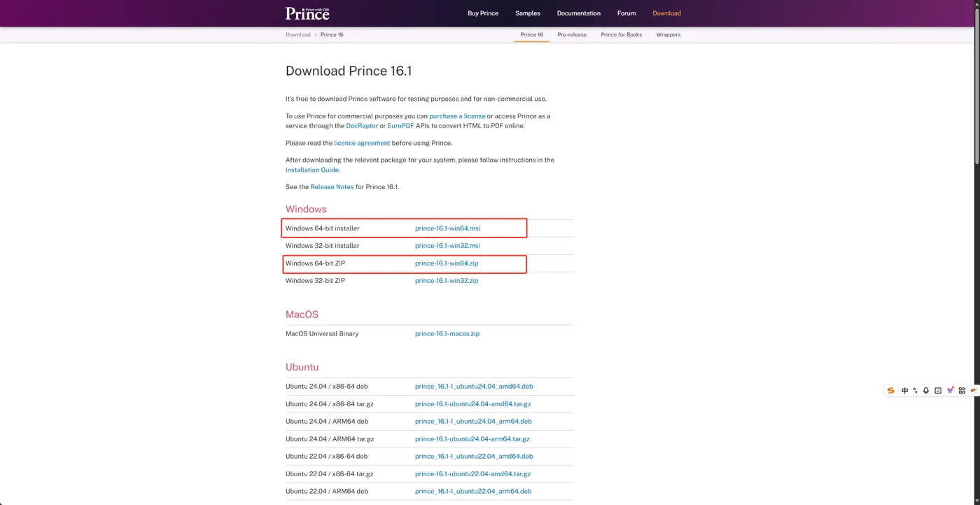Click the Prince logo in header

[307, 13]
